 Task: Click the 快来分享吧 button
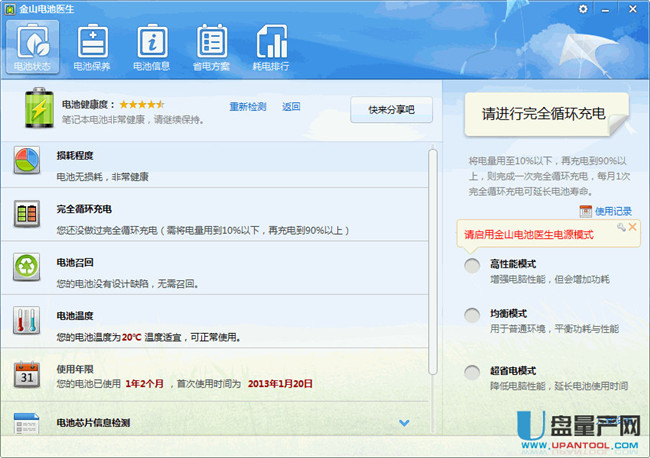[391, 110]
